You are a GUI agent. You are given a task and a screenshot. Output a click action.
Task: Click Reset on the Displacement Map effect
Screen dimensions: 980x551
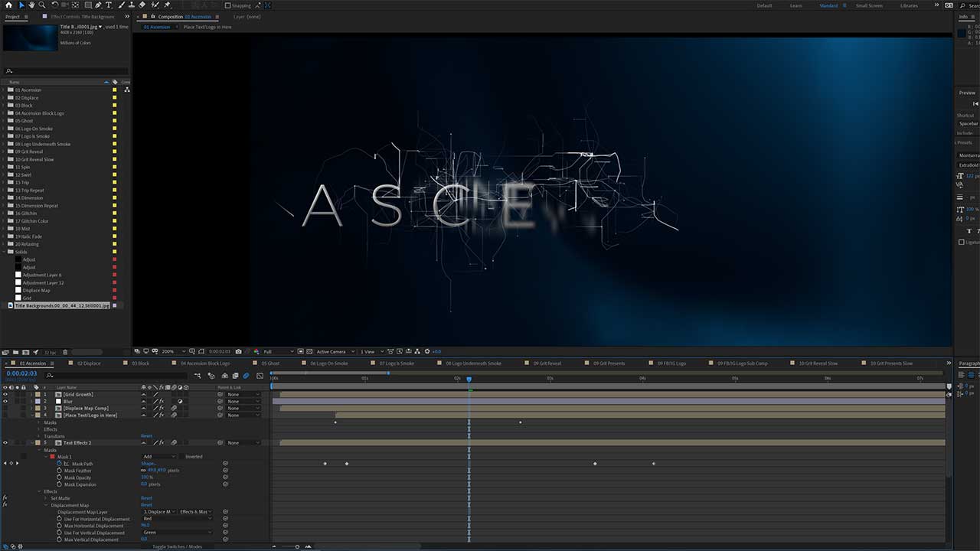click(x=147, y=505)
